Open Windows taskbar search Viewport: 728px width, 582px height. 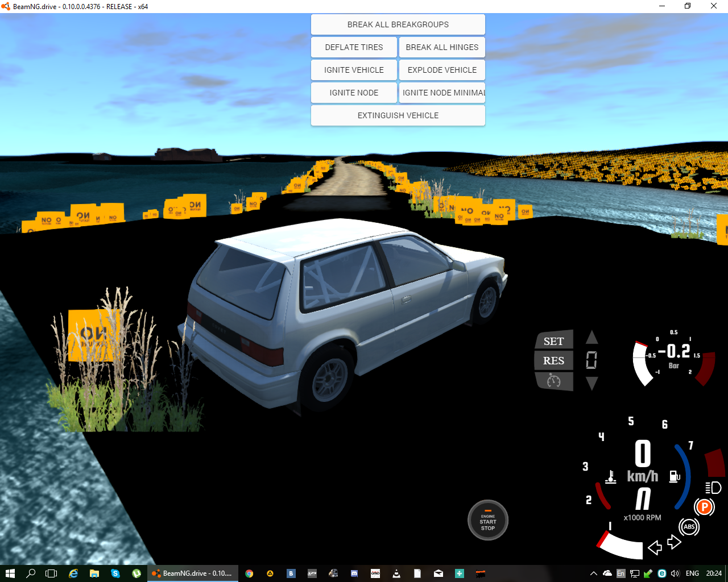point(31,573)
